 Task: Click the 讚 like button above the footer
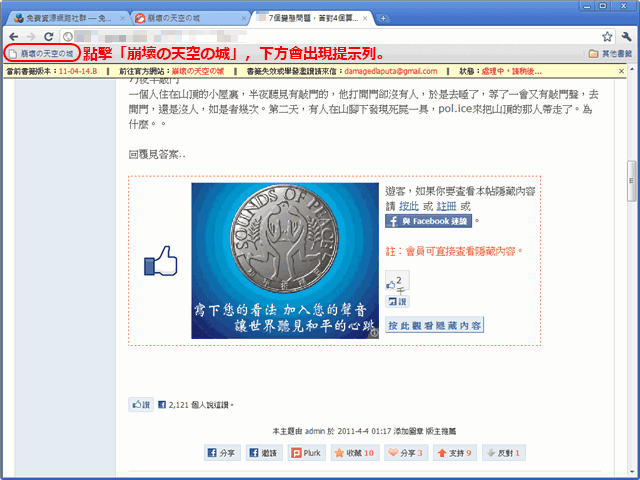coord(141,404)
